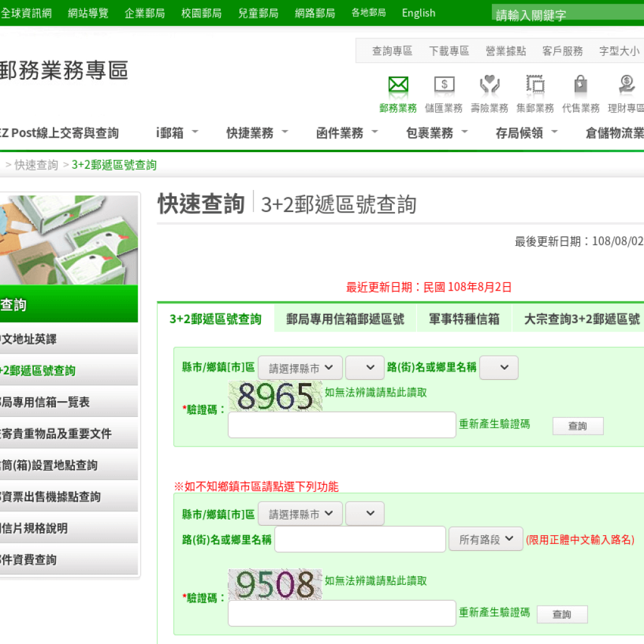644x644 pixels.
Task: Open the 請選擇縣市 dropdown in first form
Action: pos(300,368)
